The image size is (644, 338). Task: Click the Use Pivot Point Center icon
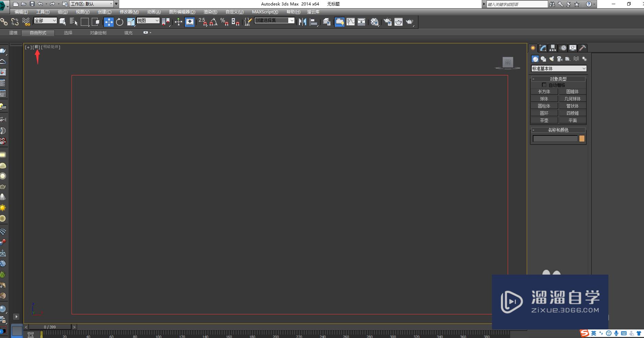coord(166,22)
